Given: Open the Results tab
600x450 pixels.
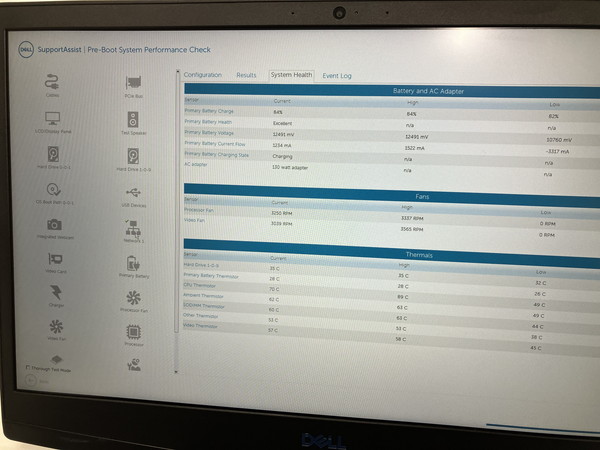Looking at the screenshot, I should pyautogui.click(x=246, y=75).
